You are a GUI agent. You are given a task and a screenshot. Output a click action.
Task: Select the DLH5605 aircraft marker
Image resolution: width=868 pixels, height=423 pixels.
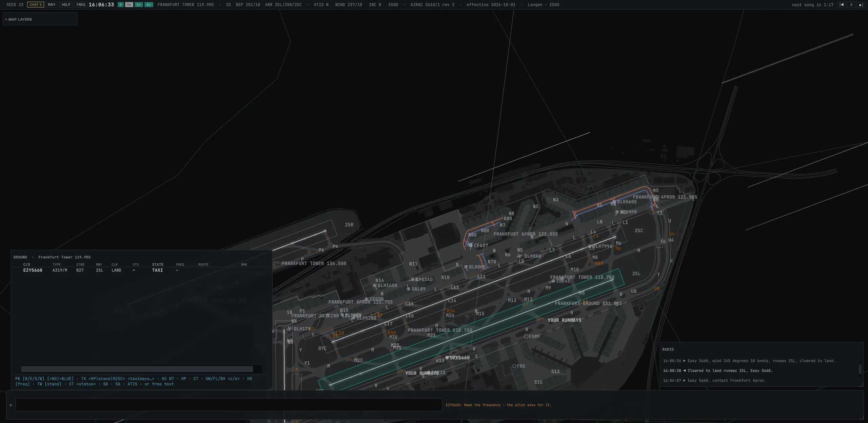[614, 202]
